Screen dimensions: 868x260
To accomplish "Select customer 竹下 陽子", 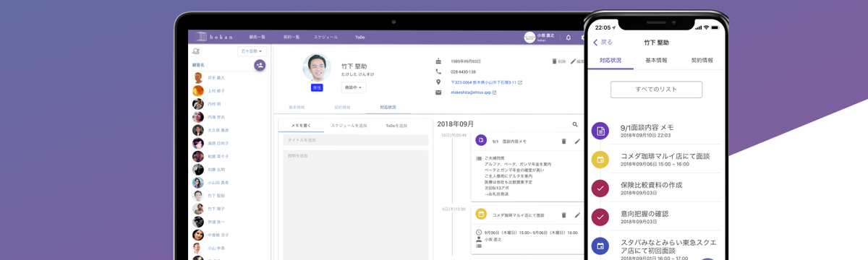I will tap(210, 208).
